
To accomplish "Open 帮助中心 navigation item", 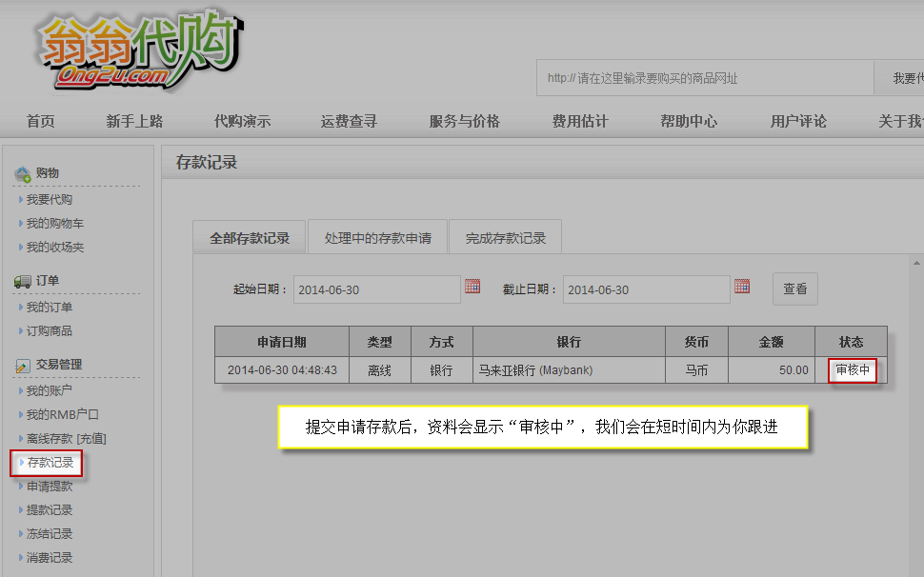I will tap(689, 121).
